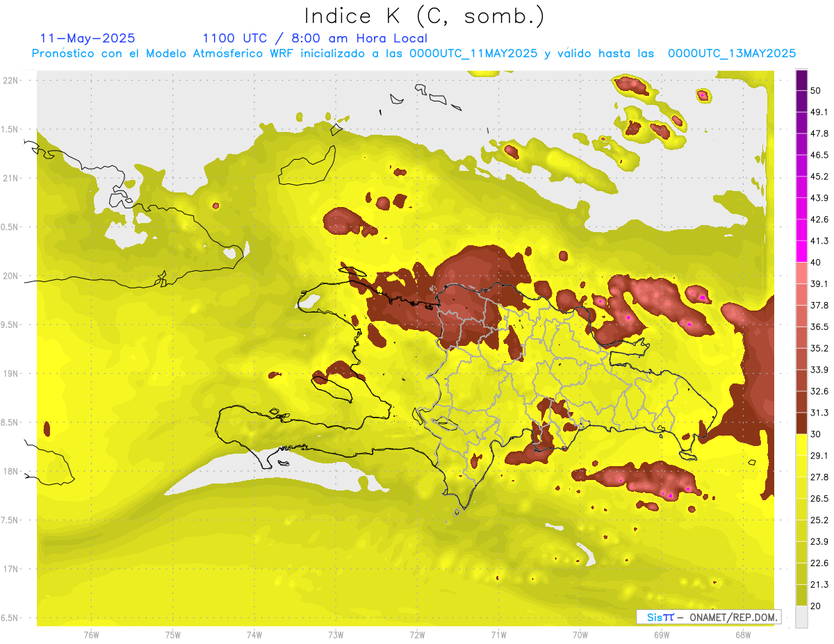Click the legend value '29.1'
834x644 pixels.
point(819,456)
